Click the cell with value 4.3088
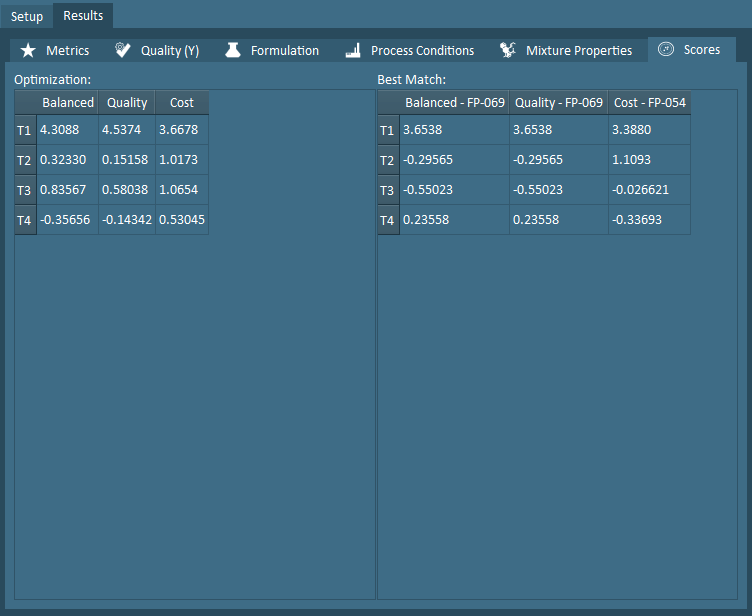This screenshot has width=752, height=616. [x=68, y=130]
